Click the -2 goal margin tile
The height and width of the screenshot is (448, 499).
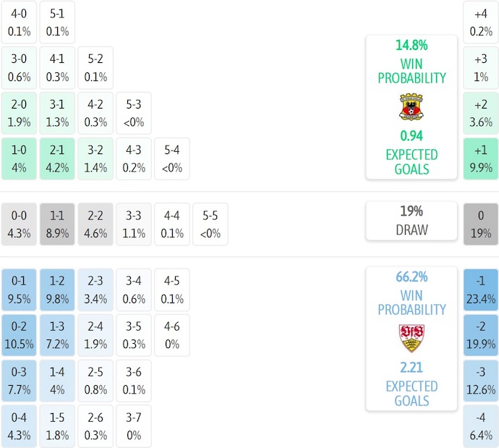click(x=481, y=335)
